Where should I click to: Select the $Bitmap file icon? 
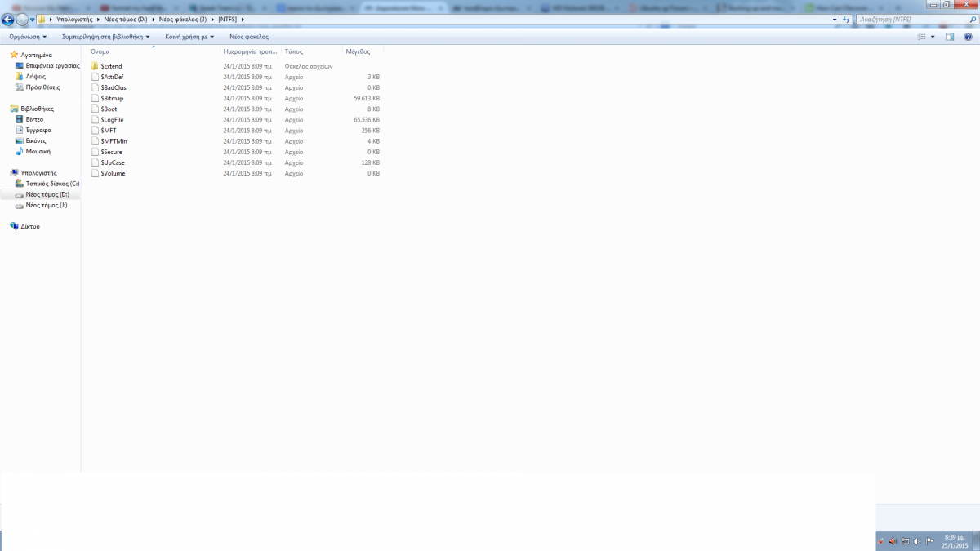tap(95, 98)
